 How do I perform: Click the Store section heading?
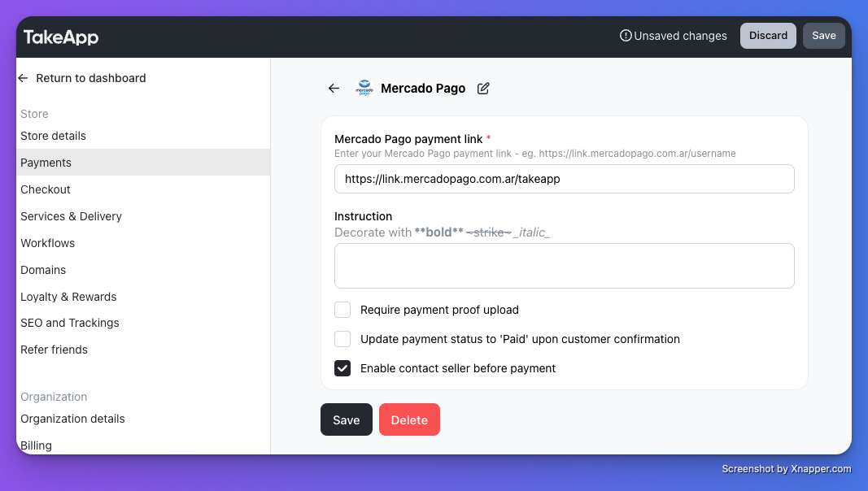click(x=34, y=114)
